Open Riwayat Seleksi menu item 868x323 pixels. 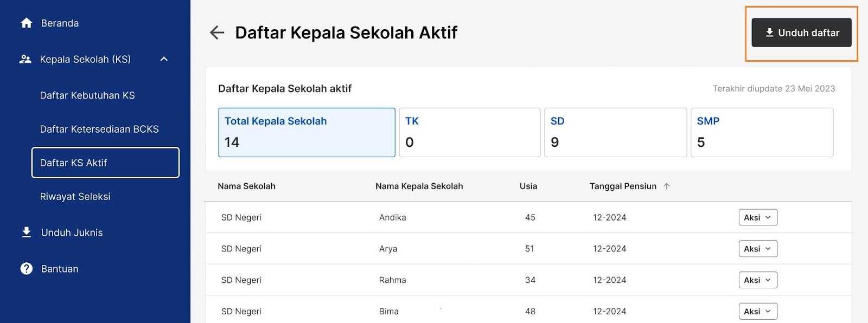tap(75, 197)
